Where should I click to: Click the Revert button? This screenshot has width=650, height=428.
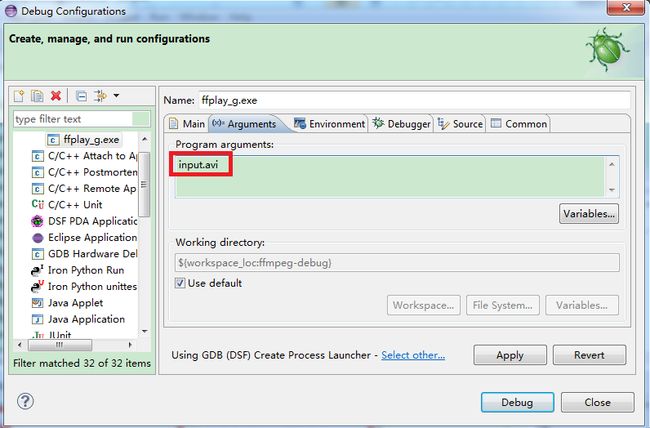point(589,355)
